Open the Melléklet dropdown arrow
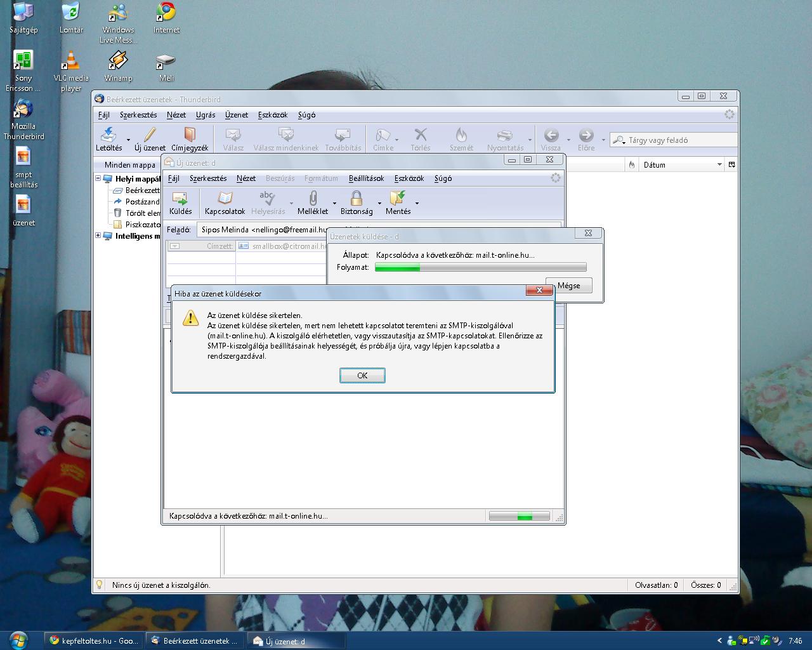The image size is (812, 650). pos(334,203)
